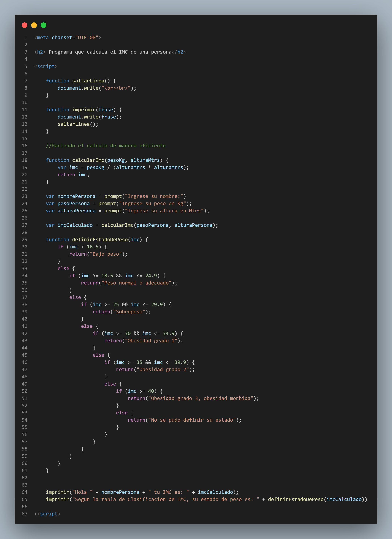Click return("Sobrepeso") statement
Screen dimensions: 392x539
coord(122,312)
